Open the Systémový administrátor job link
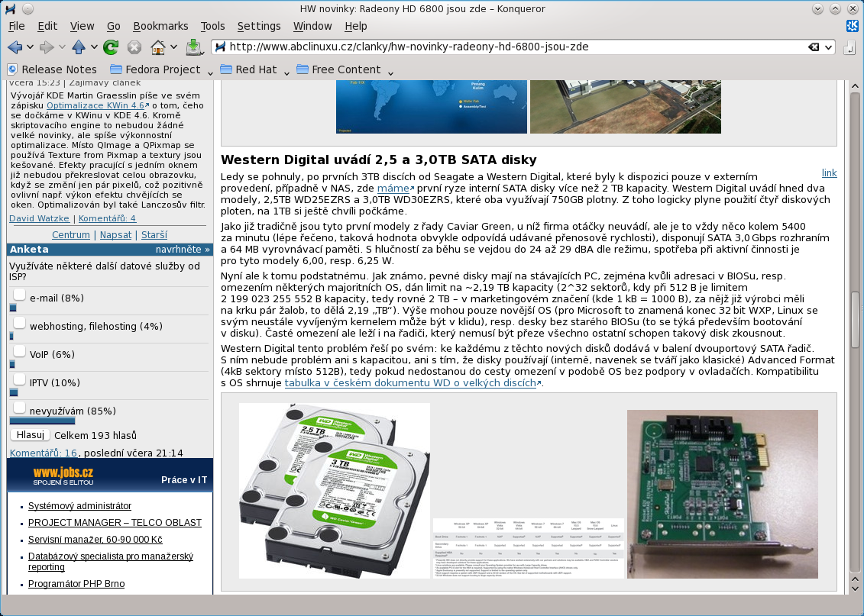Viewport: 864px width, 616px height. 80,506
